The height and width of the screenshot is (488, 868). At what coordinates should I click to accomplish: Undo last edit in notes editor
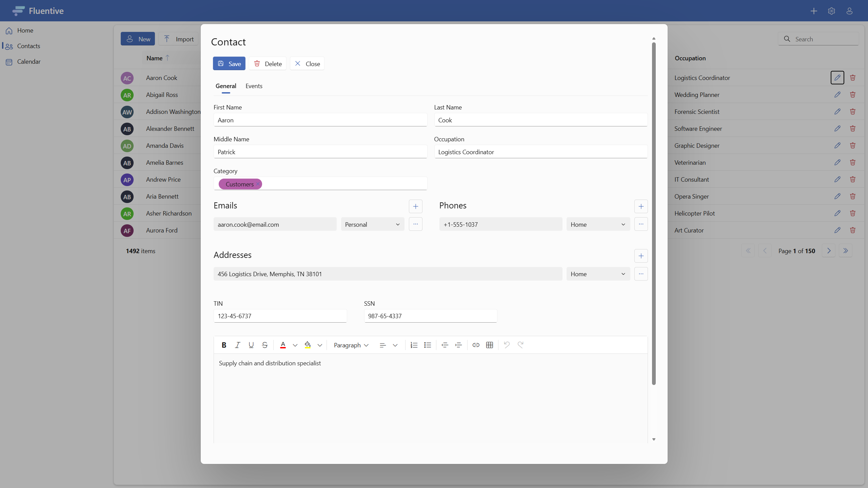click(x=507, y=345)
